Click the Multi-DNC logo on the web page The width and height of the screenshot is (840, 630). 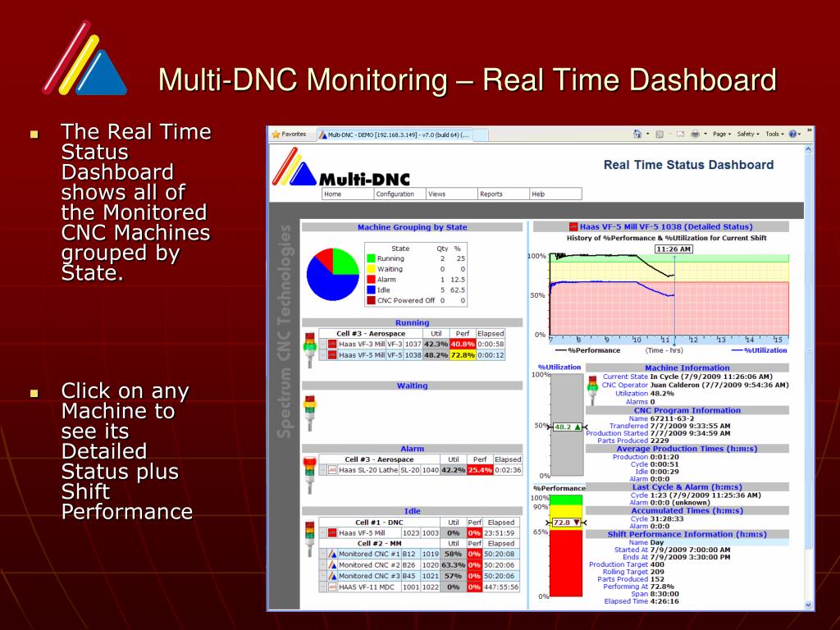click(340, 167)
